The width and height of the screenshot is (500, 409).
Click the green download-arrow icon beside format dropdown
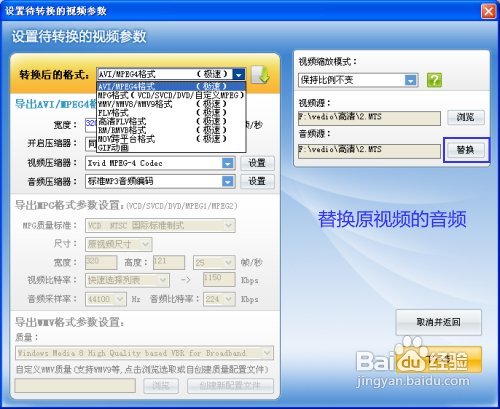point(260,74)
